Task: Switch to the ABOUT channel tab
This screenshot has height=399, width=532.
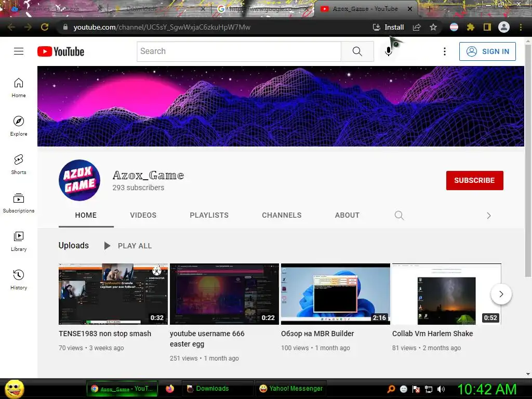Action: (347, 215)
